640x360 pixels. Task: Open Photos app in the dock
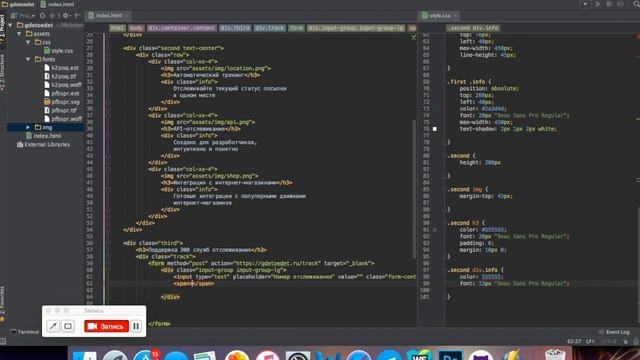click(237, 355)
